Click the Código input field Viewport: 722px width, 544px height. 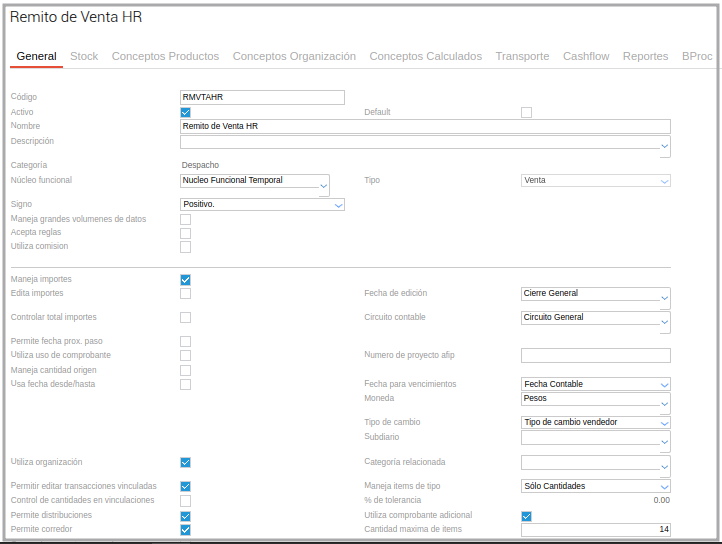262,97
